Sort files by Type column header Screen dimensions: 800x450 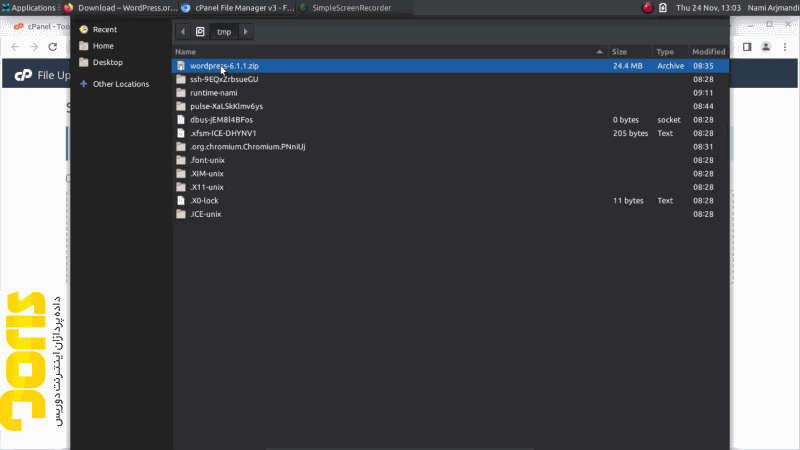[x=669, y=52]
